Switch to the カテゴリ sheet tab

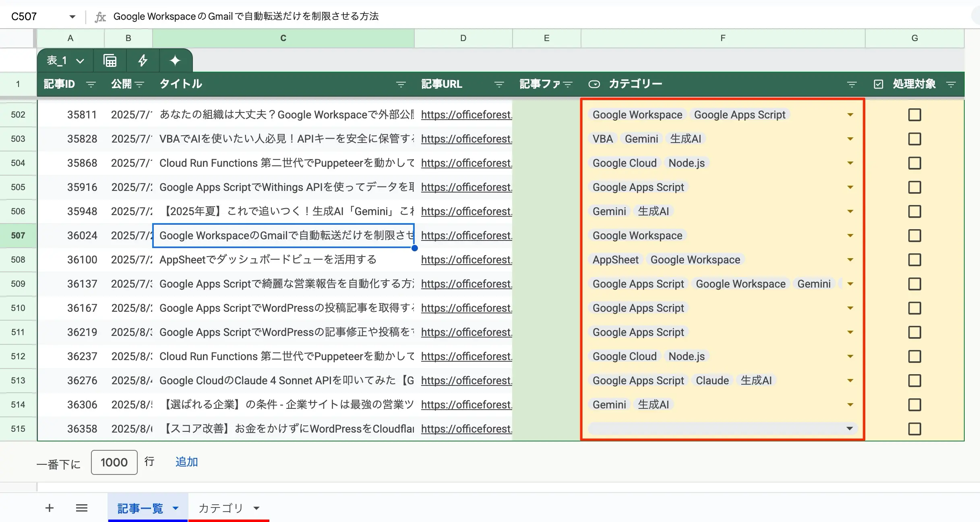click(x=221, y=508)
